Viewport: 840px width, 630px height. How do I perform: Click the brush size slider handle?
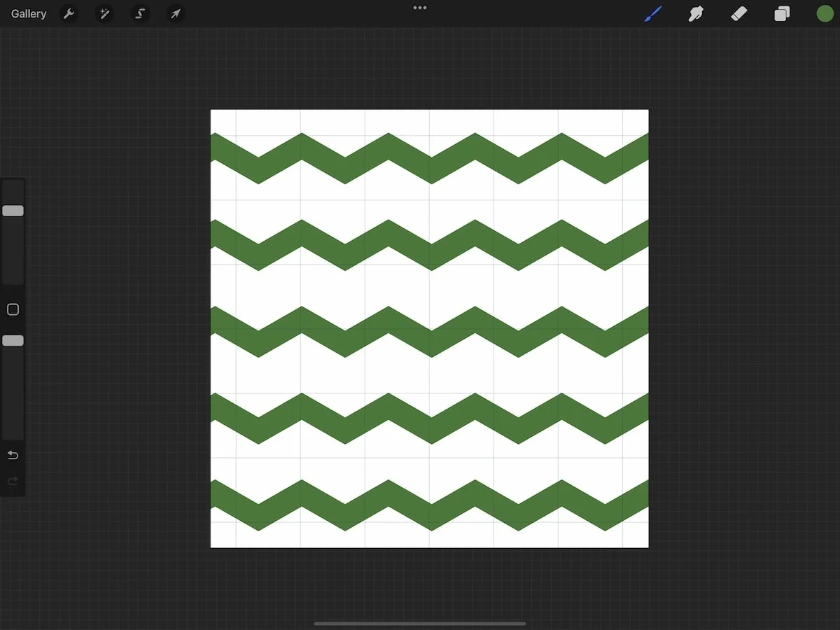tap(13, 211)
